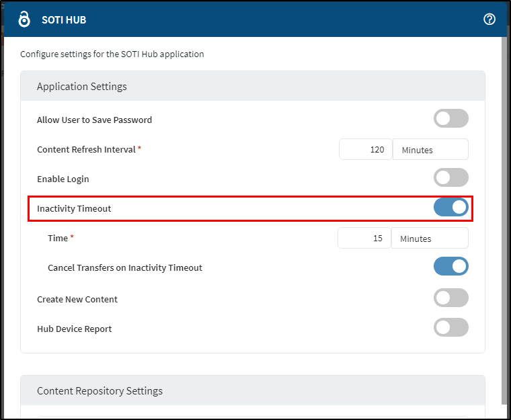Open Content Refresh Interval Minutes unit dropdown
The image size is (511, 420).
point(430,150)
